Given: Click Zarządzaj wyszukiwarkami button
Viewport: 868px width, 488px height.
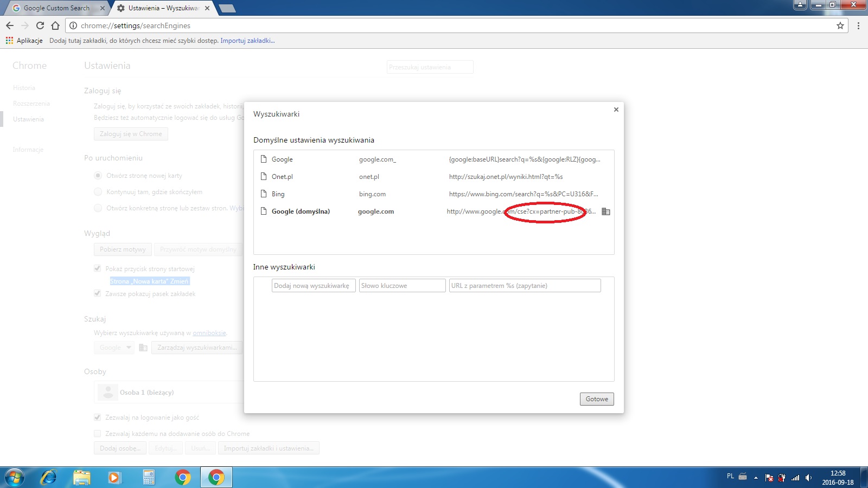Looking at the screenshot, I should pyautogui.click(x=197, y=348).
